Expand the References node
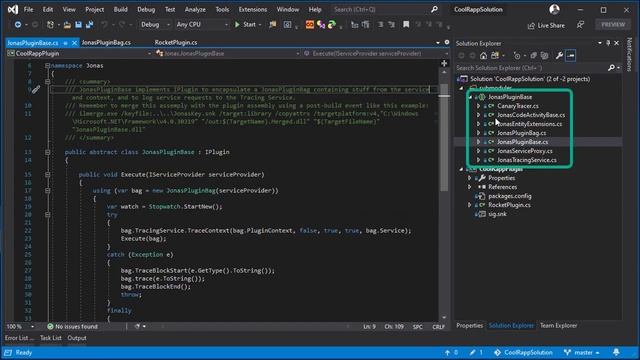This screenshot has width=640, height=360. [469, 187]
